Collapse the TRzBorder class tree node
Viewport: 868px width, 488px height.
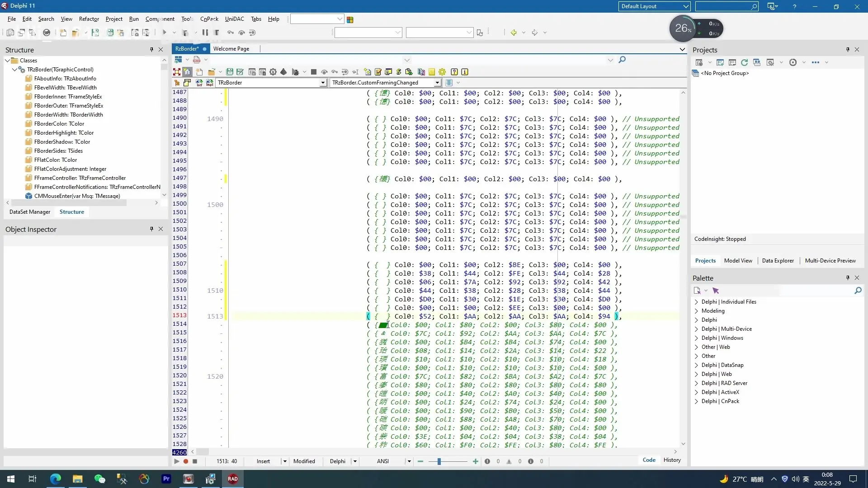14,70
